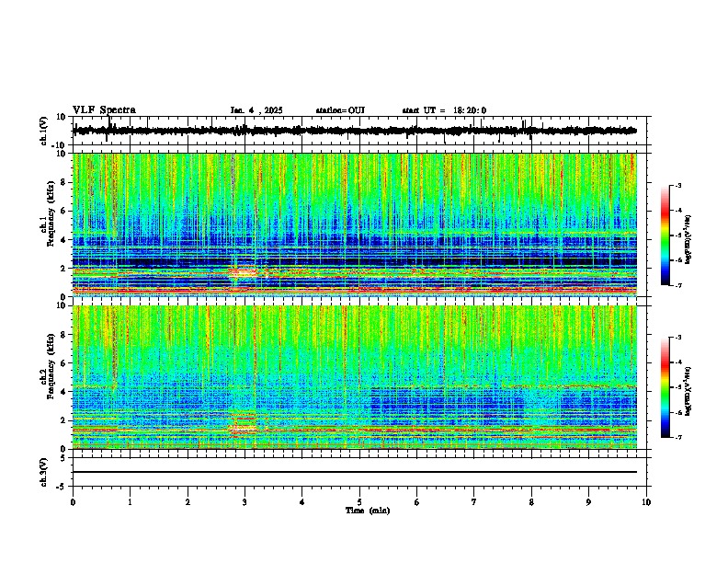The image size is (728, 563).
Task: Click the "6" kHz tick on ch.1 spectrogram
Action: 63,211
